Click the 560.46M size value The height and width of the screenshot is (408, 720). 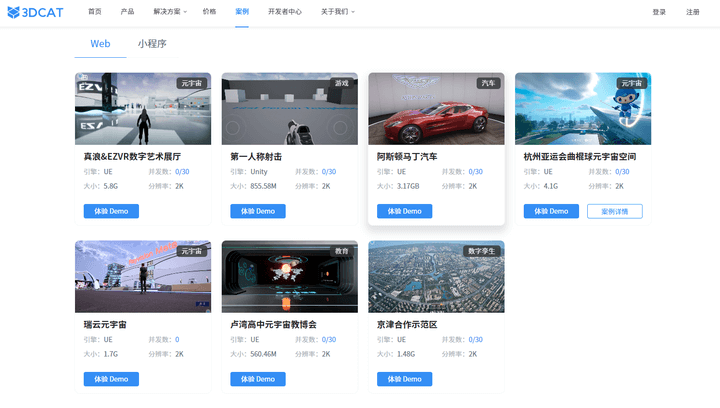point(264,354)
